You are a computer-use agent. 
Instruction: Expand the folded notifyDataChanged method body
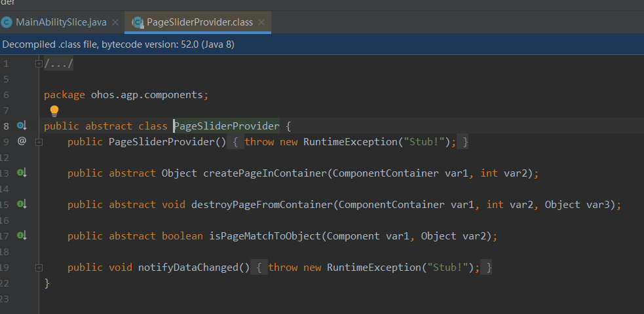pyautogui.click(x=39, y=268)
